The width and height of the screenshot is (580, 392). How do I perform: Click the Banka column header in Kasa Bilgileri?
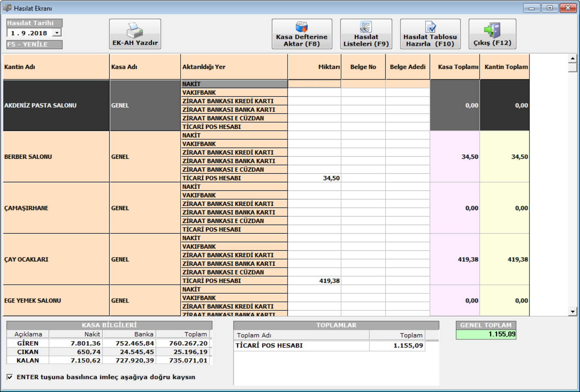point(129,334)
